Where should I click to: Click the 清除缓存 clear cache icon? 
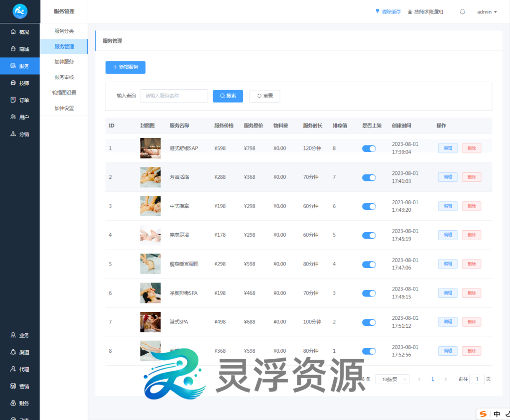click(378, 11)
